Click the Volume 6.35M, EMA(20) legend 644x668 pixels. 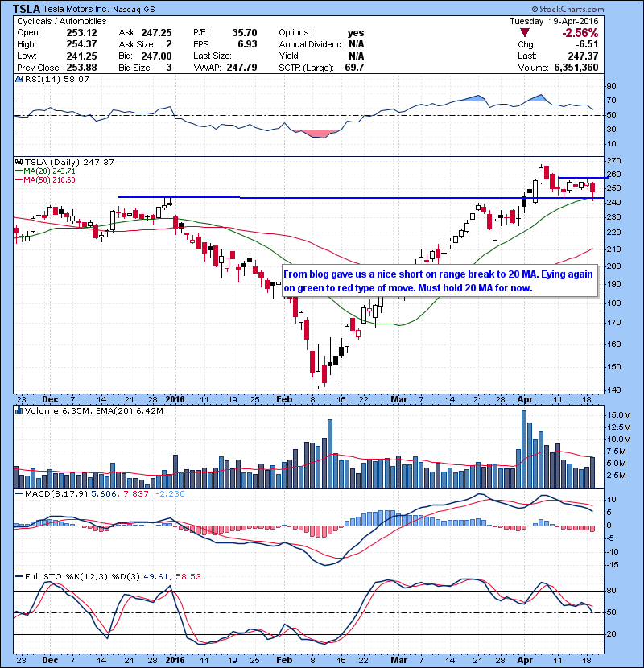click(x=93, y=411)
